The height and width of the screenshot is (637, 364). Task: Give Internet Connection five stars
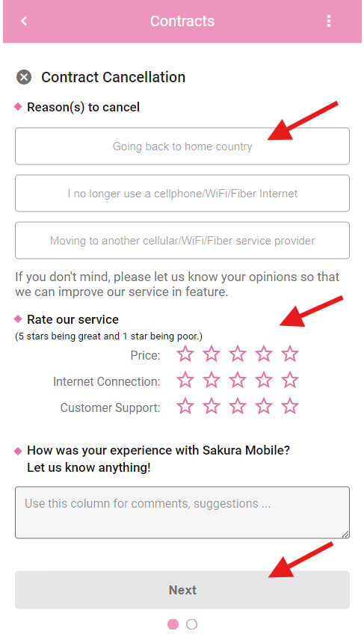click(x=290, y=381)
